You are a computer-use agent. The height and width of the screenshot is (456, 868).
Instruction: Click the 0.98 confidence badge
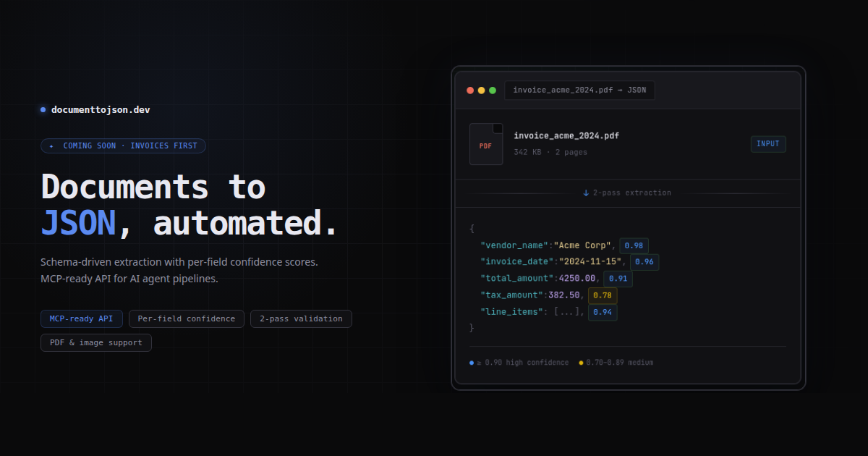(634, 246)
